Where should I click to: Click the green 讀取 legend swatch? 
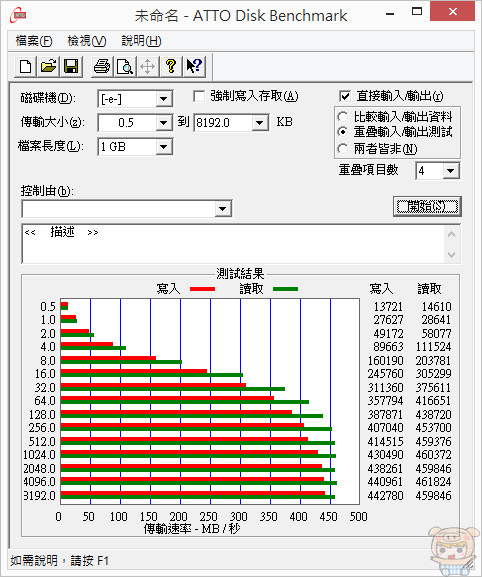[x=286, y=289]
